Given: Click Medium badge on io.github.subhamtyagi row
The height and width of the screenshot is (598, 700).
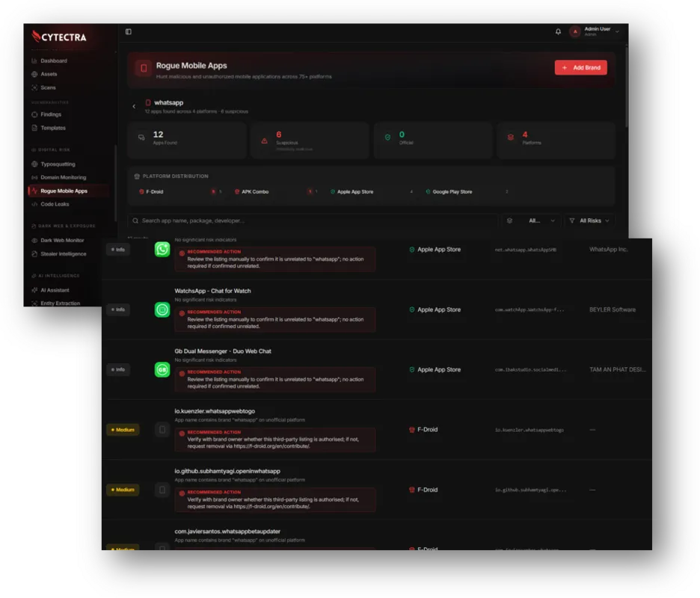Looking at the screenshot, I should pos(123,490).
